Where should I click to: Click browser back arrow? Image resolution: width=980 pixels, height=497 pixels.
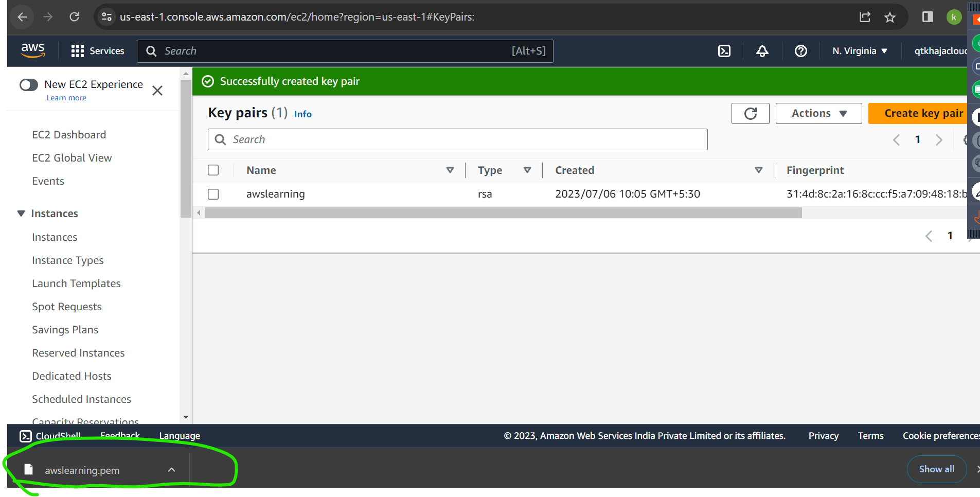click(22, 17)
